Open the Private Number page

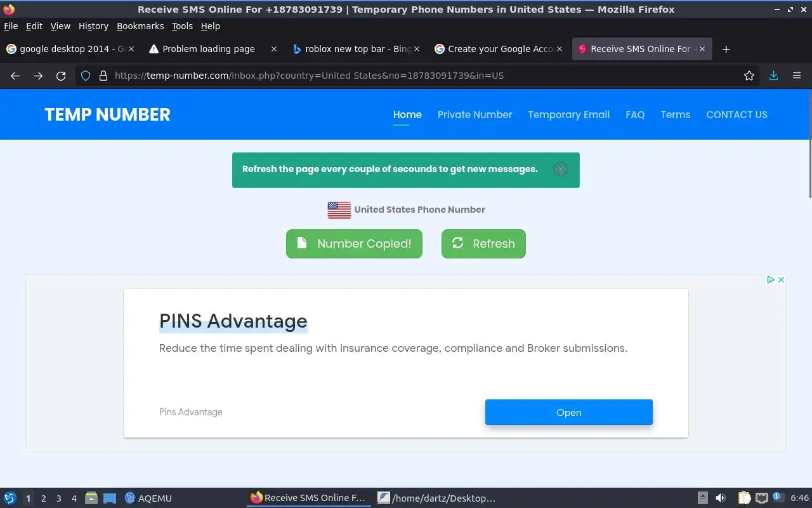[475, 115]
